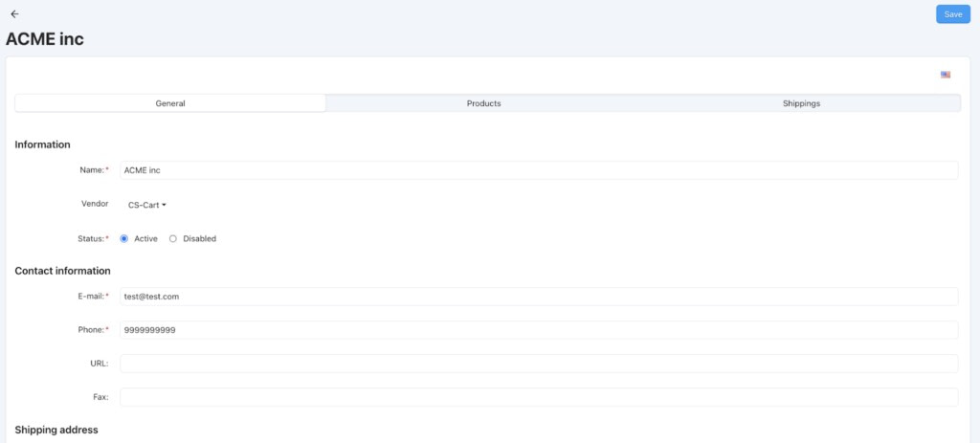The image size is (980, 443).
Task: Click the 'Fax:' field label text
Action: (x=100, y=397)
